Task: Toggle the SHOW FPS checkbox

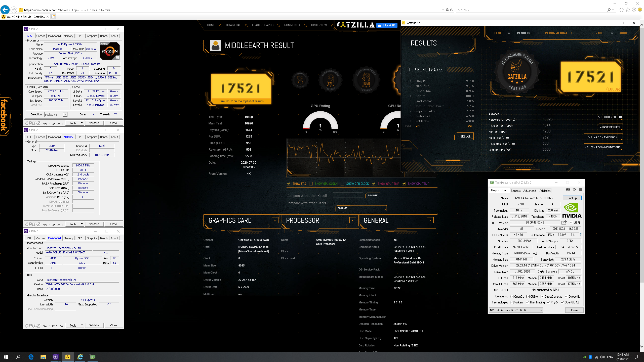Action: [289, 184]
